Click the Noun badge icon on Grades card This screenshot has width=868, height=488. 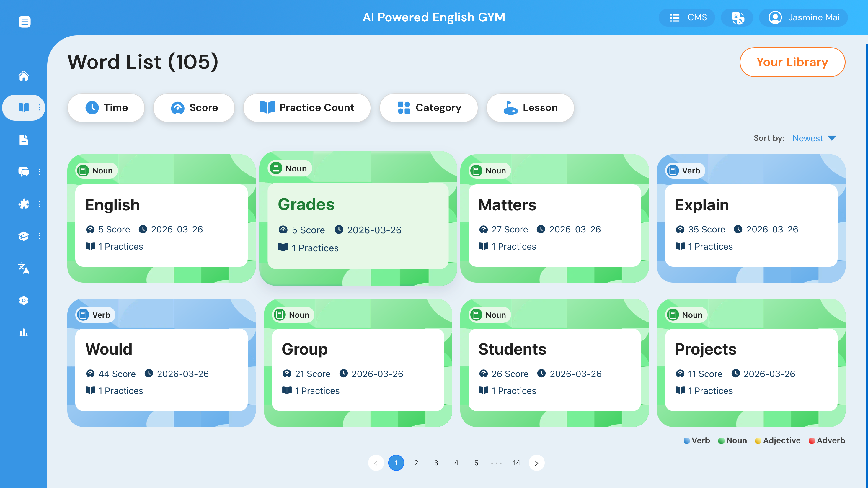tap(276, 168)
